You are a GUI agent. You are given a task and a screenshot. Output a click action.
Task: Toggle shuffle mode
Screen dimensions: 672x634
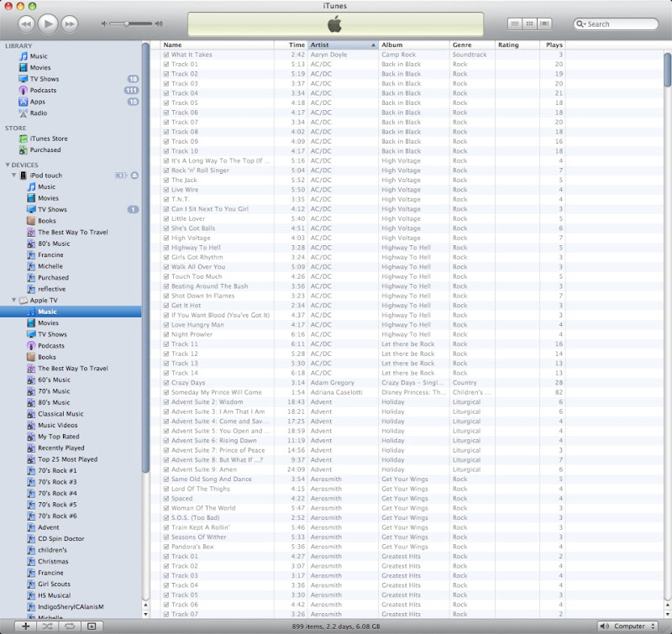[47, 626]
